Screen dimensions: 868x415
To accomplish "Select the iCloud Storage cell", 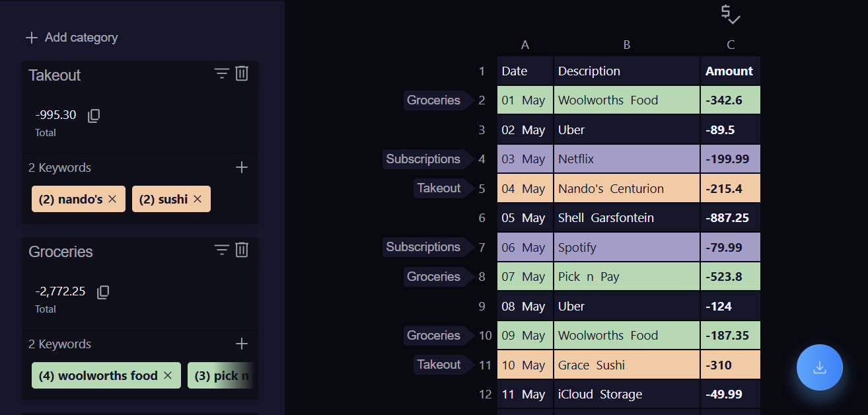I will [627, 395].
